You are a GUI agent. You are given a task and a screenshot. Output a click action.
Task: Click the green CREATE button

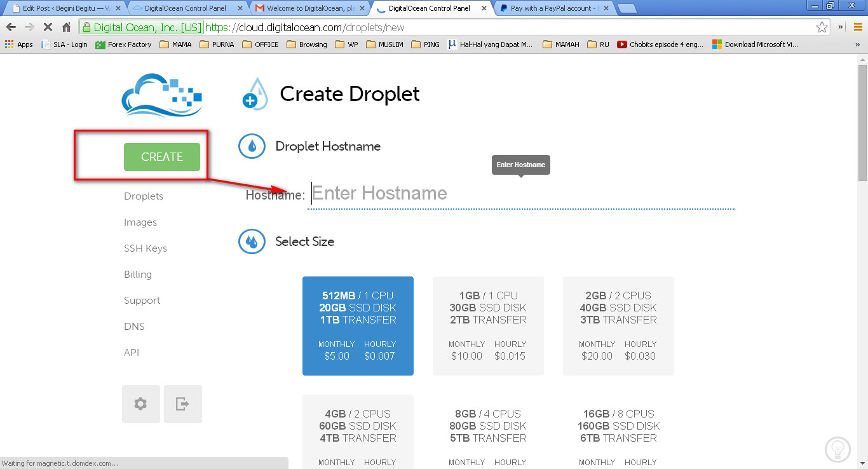pyautogui.click(x=162, y=157)
